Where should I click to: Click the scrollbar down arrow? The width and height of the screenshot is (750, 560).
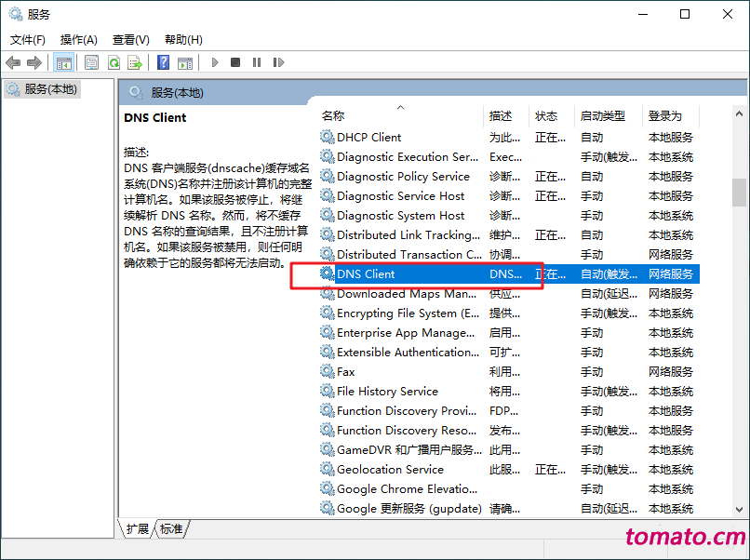tap(739, 510)
